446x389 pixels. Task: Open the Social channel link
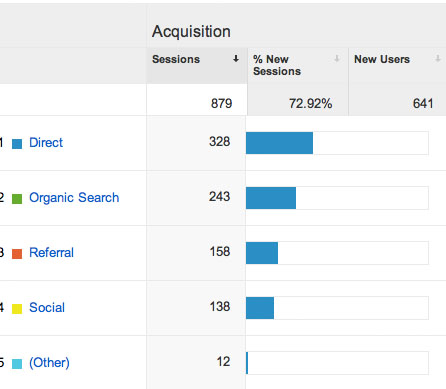47,308
